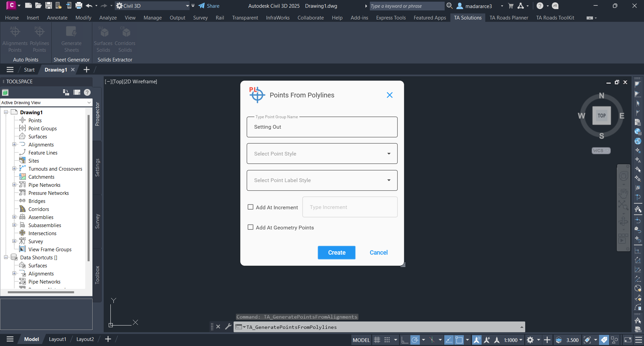Image resolution: width=644 pixels, height=346 pixels.
Task: Click the Toolspace tree vertical scrollbar
Action: [89, 188]
